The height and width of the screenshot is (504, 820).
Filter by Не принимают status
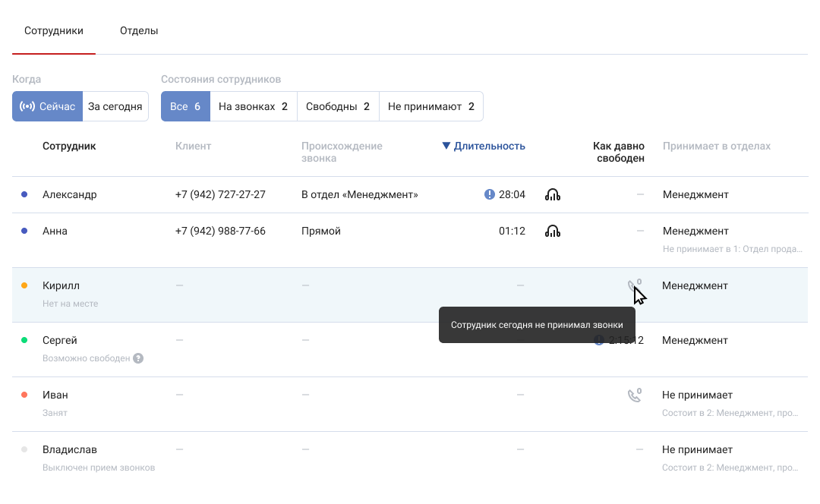pyautogui.click(x=430, y=107)
